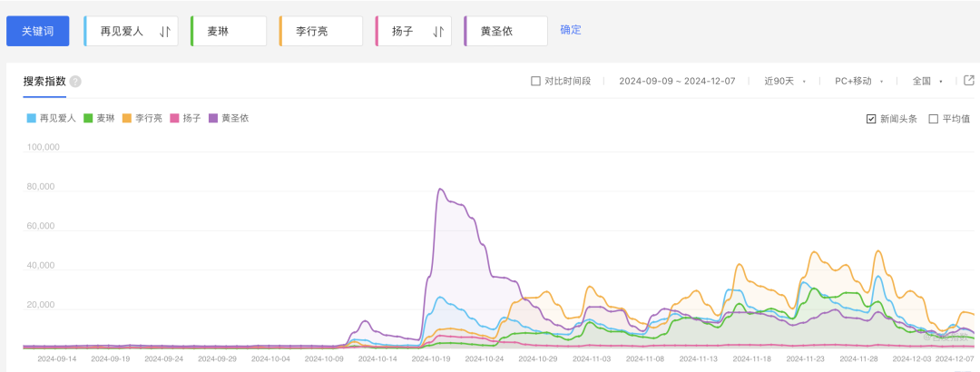Click the 2024-09-14 x-axis date label

[x=57, y=359]
